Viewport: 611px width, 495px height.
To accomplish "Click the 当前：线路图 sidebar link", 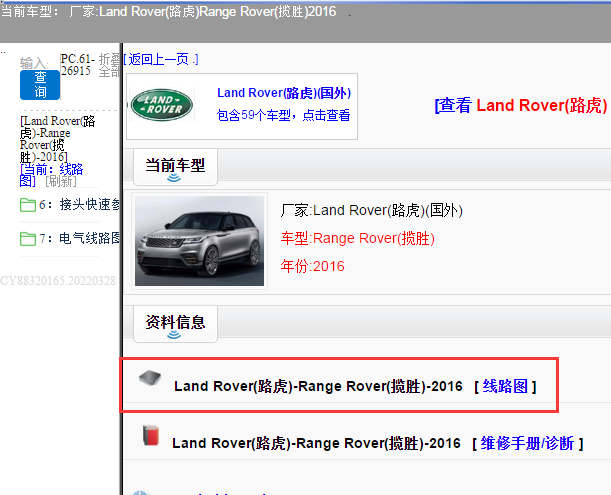I will tap(51, 175).
